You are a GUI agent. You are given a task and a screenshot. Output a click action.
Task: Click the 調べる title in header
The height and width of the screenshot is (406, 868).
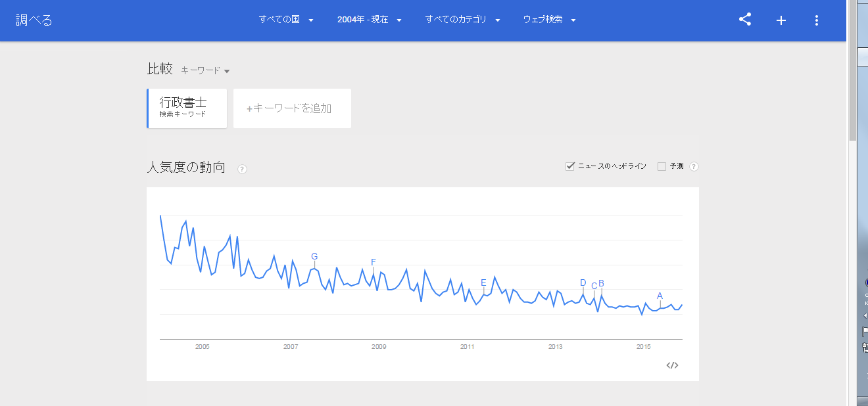(x=34, y=20)
